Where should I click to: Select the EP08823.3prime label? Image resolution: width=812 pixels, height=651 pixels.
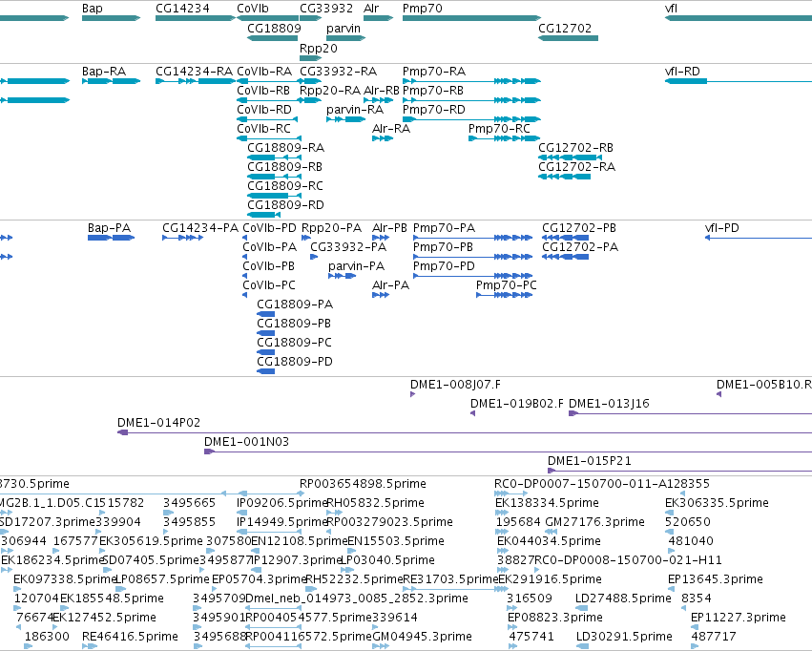tap(555, 618)
